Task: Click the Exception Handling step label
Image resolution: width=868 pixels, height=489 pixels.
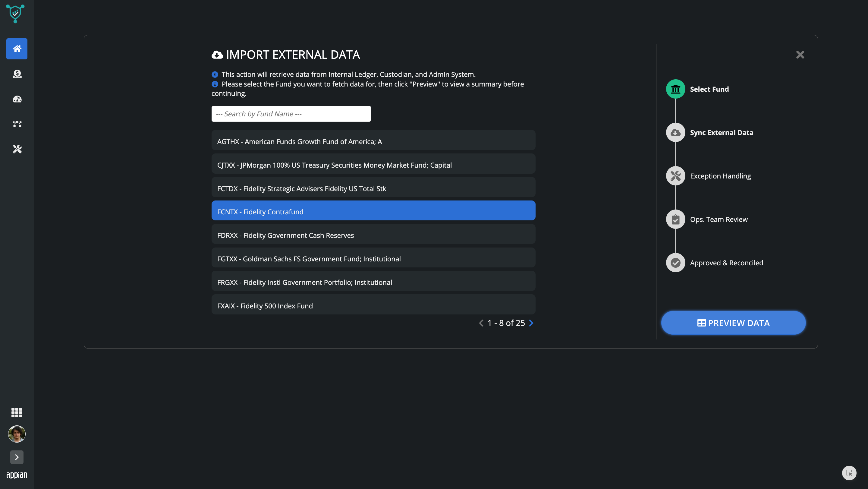Action: 720,176
